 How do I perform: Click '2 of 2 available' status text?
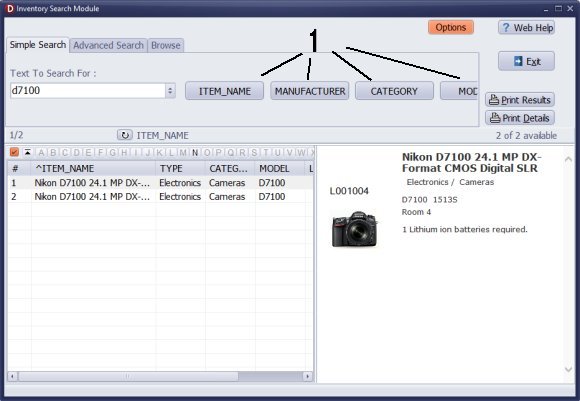click(x=526, y=135)
